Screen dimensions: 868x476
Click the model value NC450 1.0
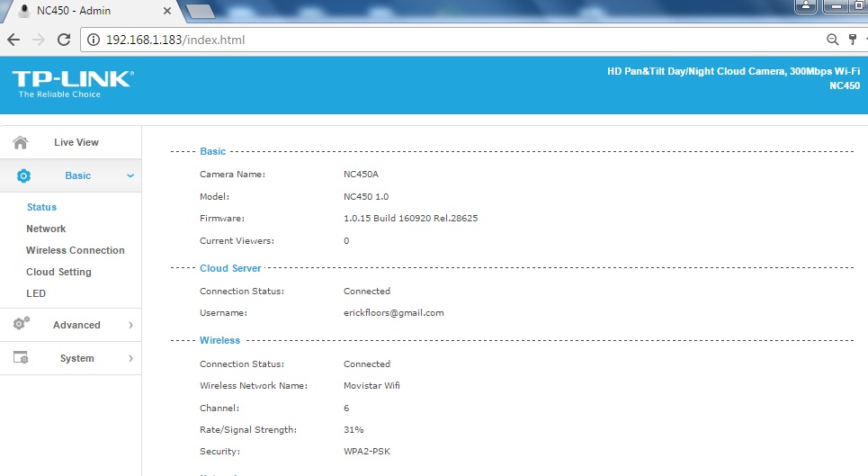click(366, 196)
